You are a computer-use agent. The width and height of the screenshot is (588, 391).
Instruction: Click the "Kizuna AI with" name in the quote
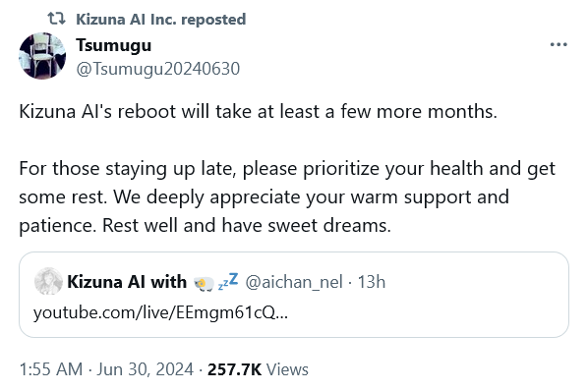(127, 282)
